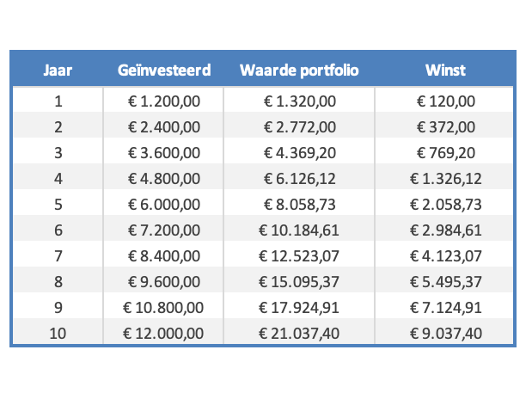The width and height of the screenshot is (532, 399).
Task: Click the € 2.772,00 cell
Action: tap(299, 127)
